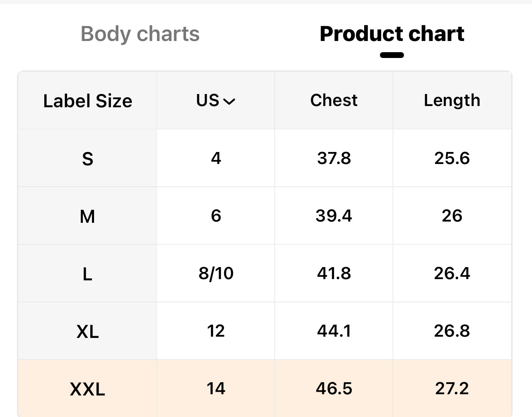Screen dimensions: 532x417
Task: Click the 37.8 chest measurement
Action: click(x=334, y=158)
